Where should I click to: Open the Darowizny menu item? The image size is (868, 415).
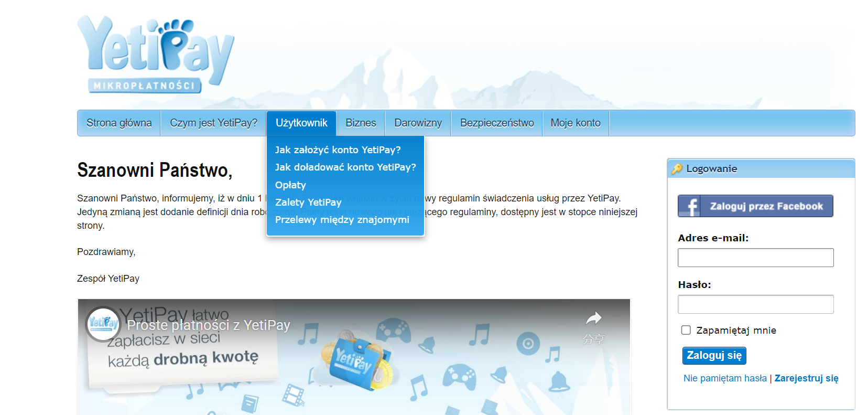tap(418, 123)
